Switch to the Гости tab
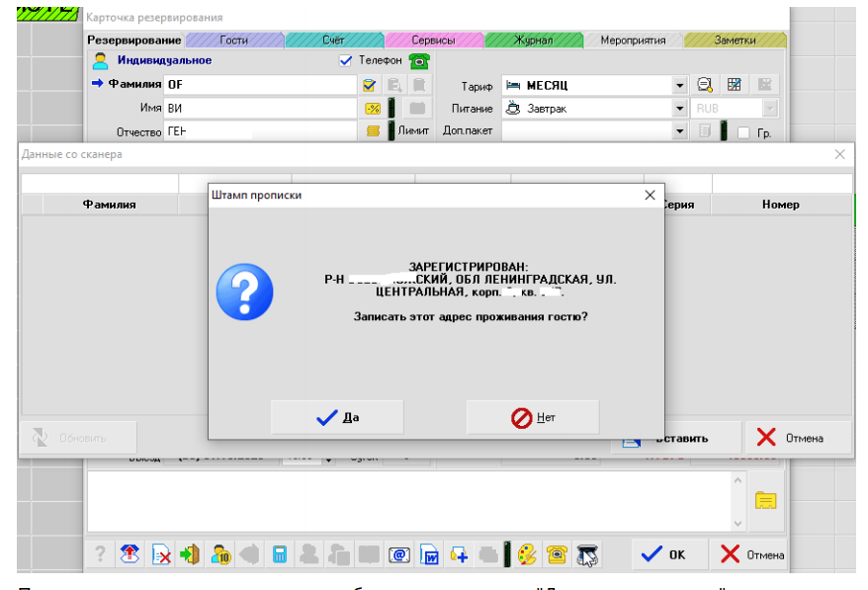The image size is (868, 590). coord(234,41)
